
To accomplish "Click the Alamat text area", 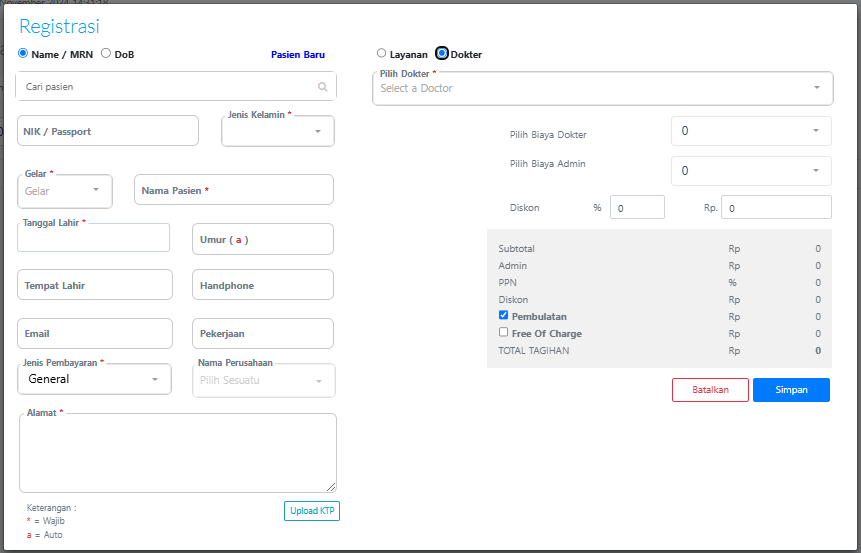I will [x=177, y=452].
